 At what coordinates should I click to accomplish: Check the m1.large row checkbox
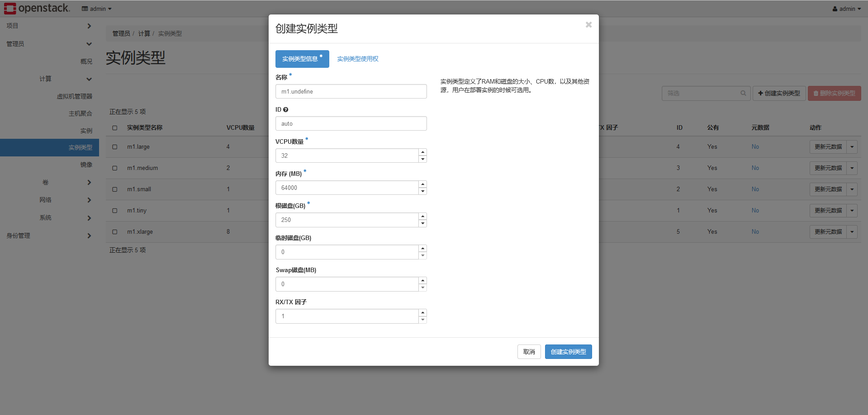(115, 147)
